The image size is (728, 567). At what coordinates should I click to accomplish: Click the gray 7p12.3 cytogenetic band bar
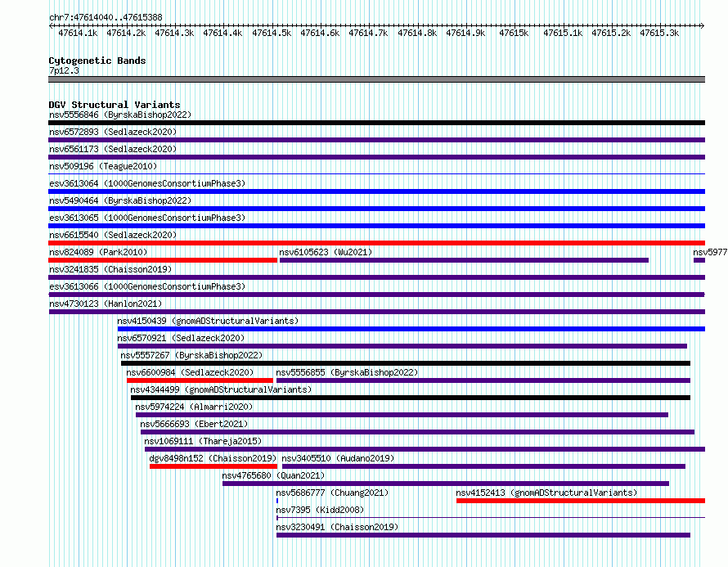point(376,79)
